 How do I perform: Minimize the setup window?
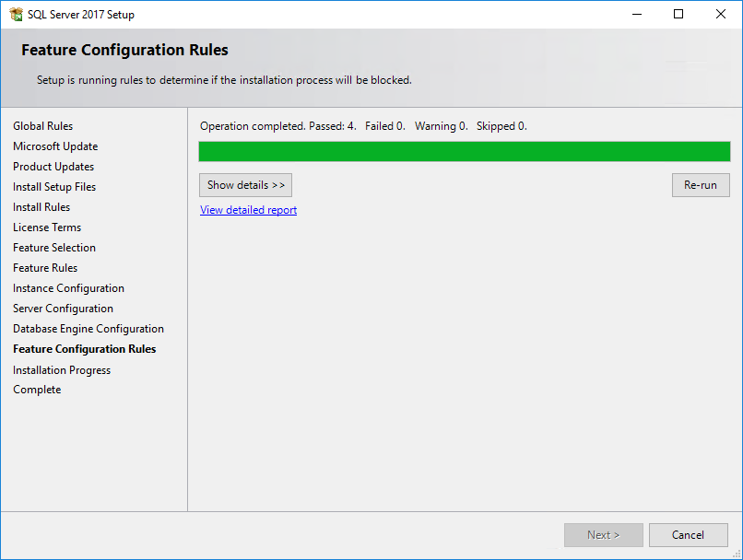point(637,14)
